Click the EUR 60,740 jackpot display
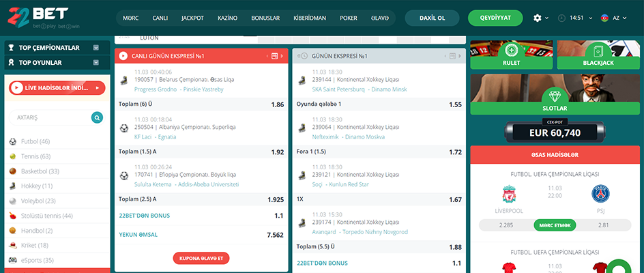Screen dimensions: 644x273 coord(555,132)
